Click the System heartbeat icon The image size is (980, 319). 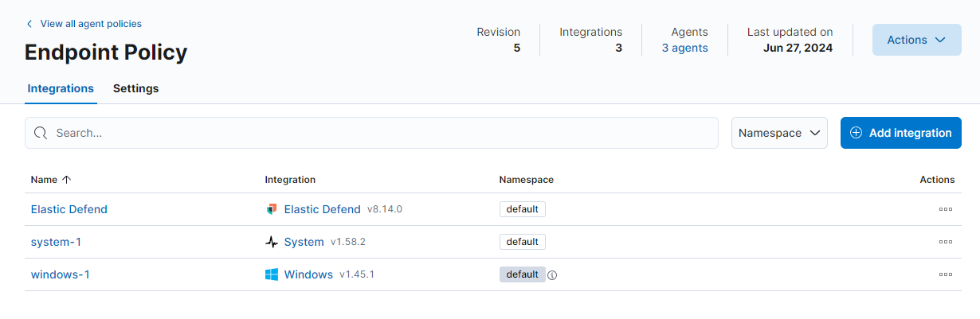tap(272, 242)
